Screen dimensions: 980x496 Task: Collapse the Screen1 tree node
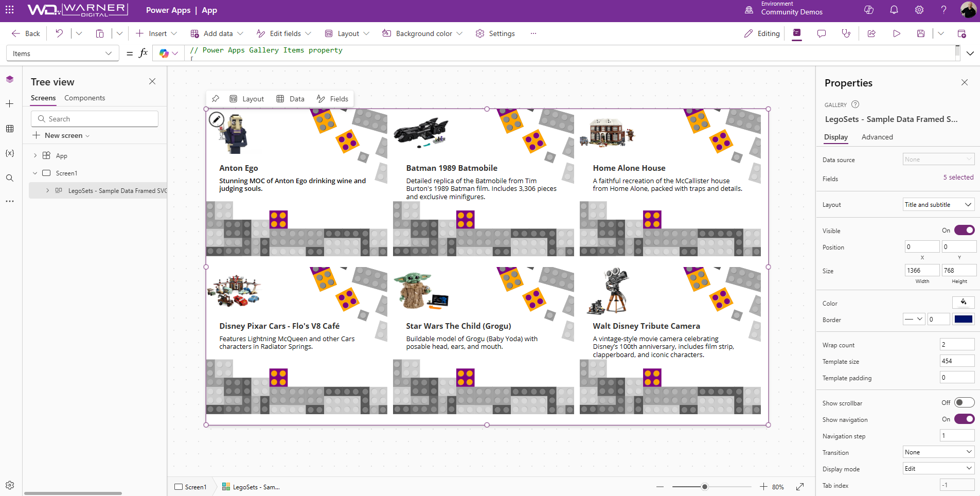click(x=35, y=173)
